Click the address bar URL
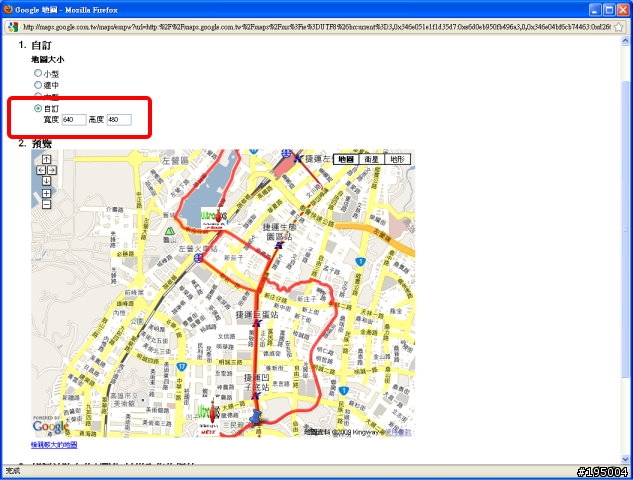 [x=316, y=27]
